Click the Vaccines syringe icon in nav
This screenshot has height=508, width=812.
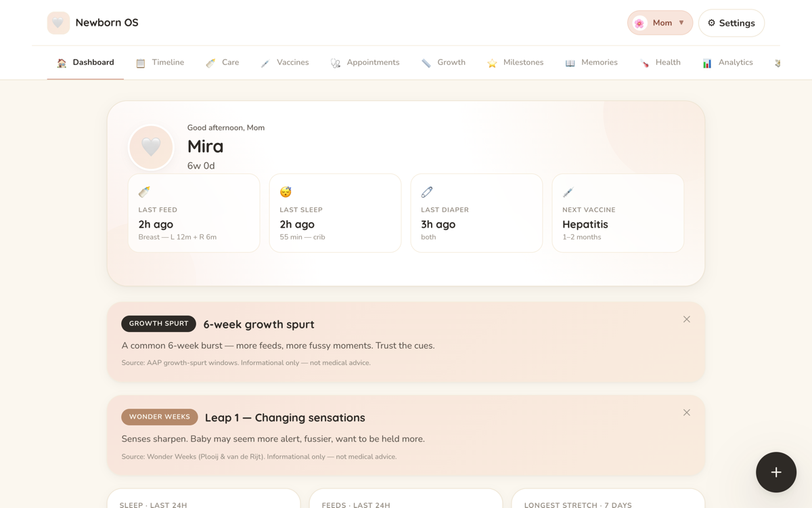[x=265, y=63]
